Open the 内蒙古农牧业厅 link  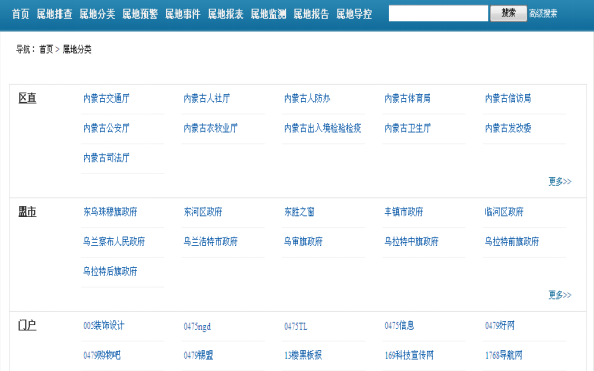click(x=211, y=128)
